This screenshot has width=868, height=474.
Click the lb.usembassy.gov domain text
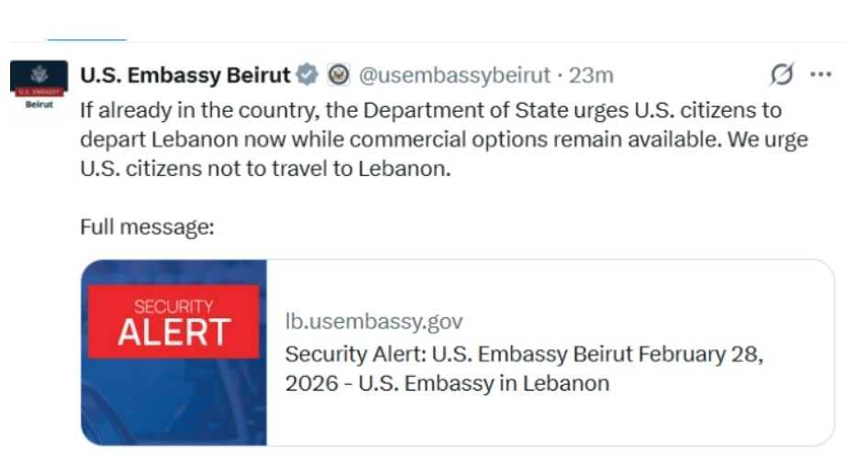click(373, 322)
